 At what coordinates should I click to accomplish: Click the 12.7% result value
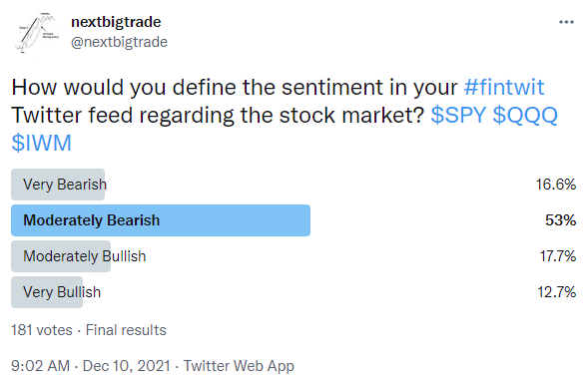[556, 292]
